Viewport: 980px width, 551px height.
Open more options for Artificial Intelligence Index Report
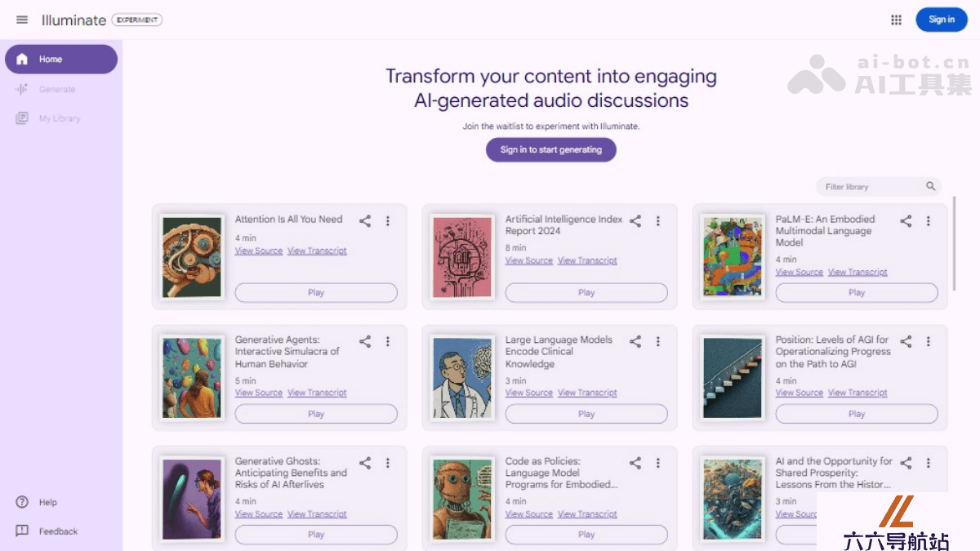point(658,220)
